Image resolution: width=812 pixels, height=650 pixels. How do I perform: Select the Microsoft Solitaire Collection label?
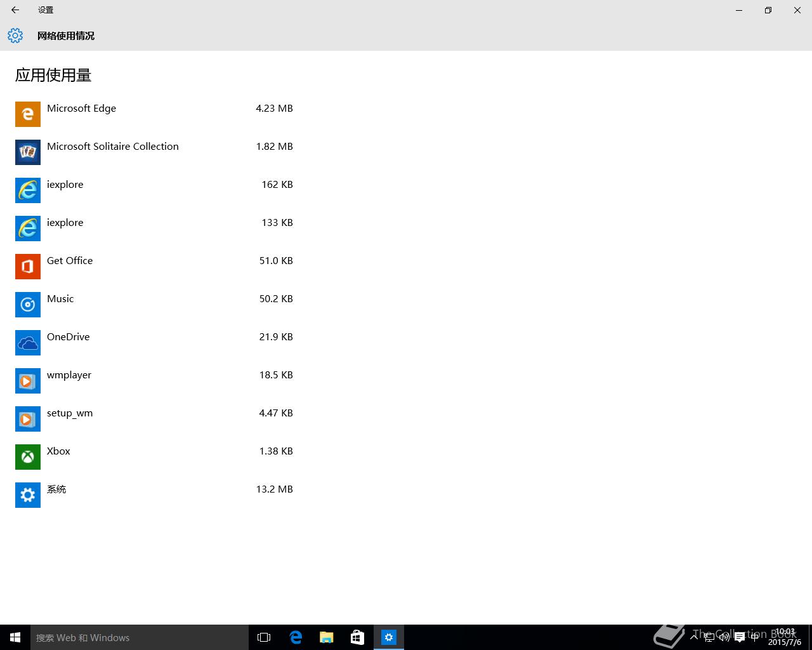[113, 147]
